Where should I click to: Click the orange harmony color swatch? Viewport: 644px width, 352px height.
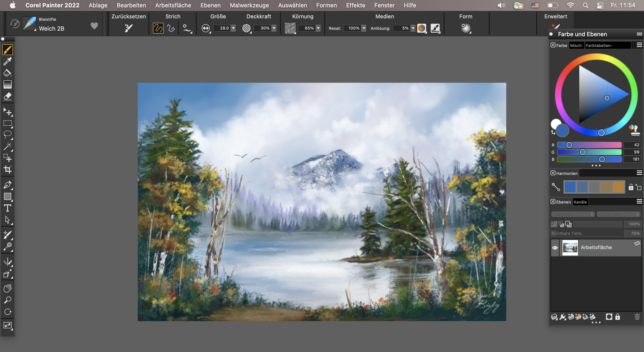pyautogui.click(x=619, y=187)
